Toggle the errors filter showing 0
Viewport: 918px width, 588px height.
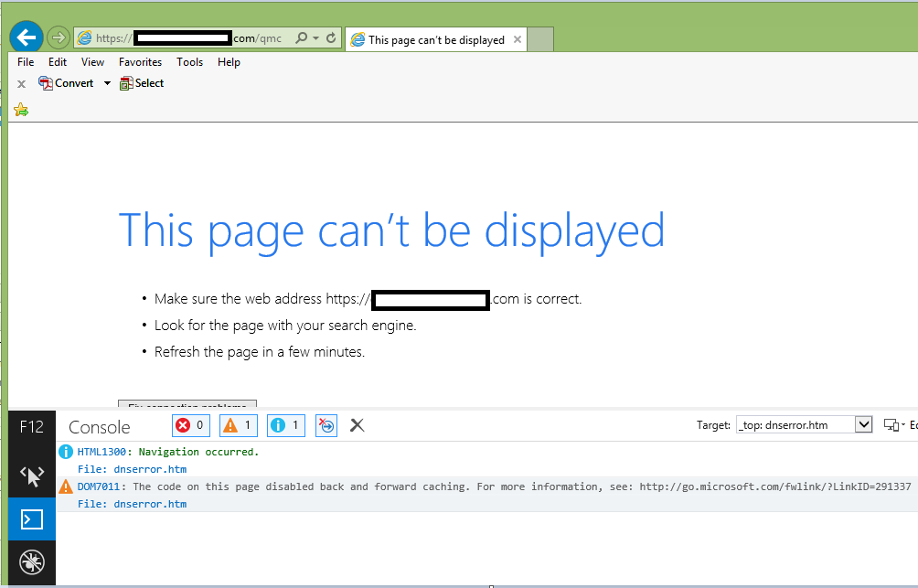[x=191, y=425]
